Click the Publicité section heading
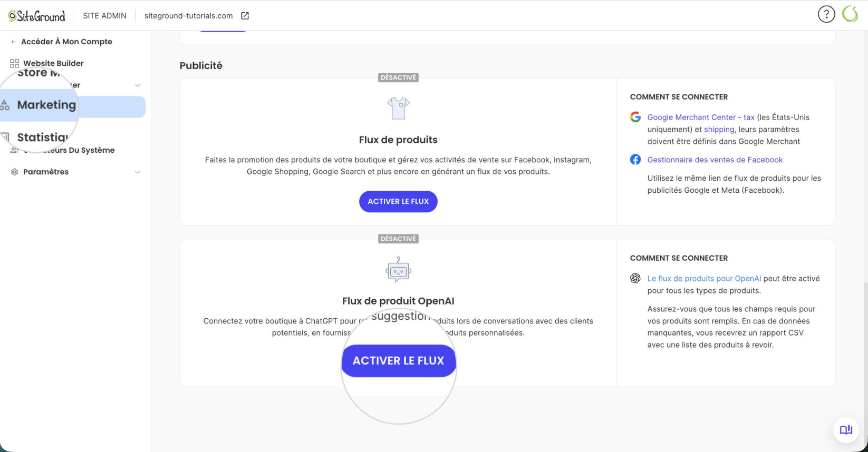 pos(201,65)
